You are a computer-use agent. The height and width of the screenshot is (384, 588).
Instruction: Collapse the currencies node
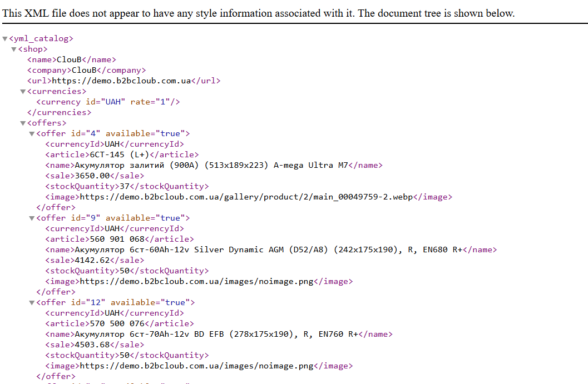coord(23,92)
